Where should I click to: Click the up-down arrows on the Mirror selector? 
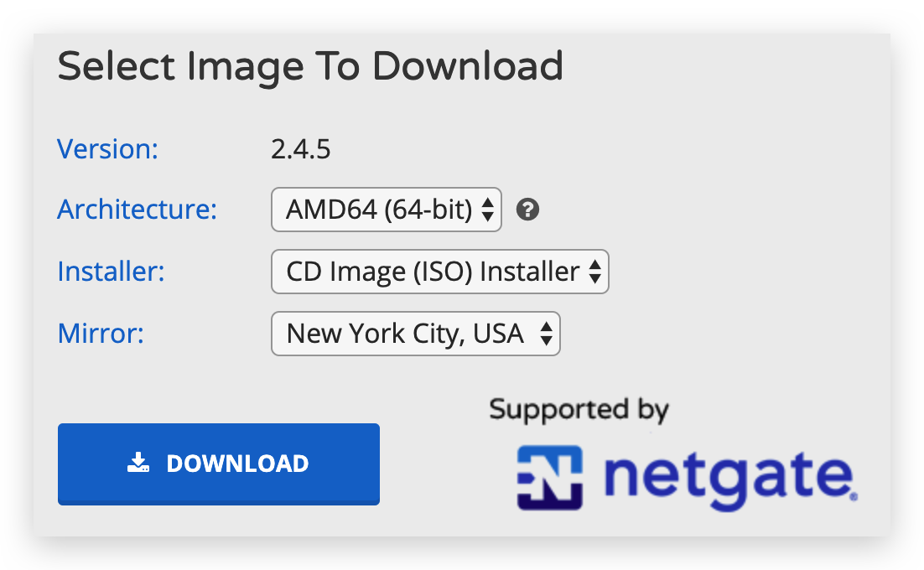point(547,334)
